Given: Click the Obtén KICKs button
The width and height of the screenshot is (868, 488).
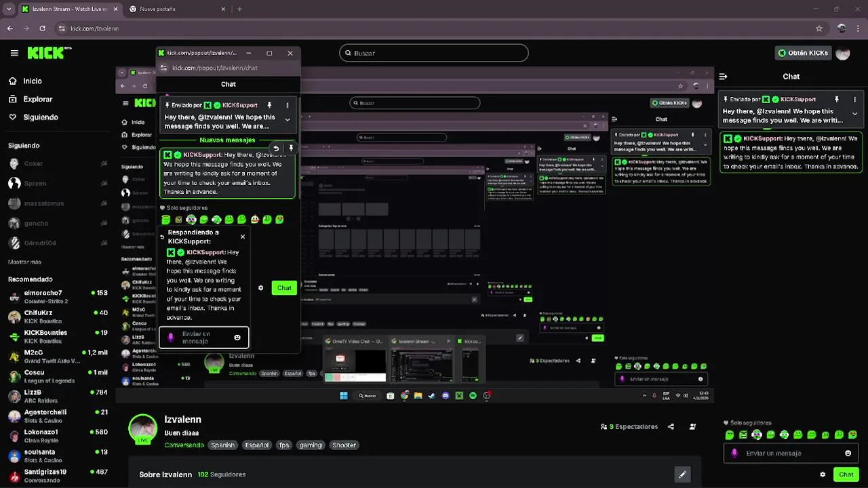Looking at the screenshot, I should (x=803, y=53).
